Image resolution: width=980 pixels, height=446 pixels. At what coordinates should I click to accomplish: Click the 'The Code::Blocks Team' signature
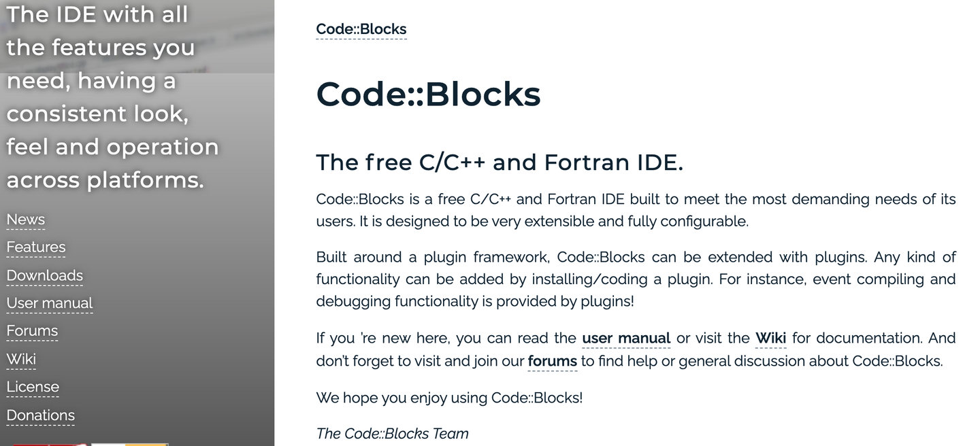(392, 434)
